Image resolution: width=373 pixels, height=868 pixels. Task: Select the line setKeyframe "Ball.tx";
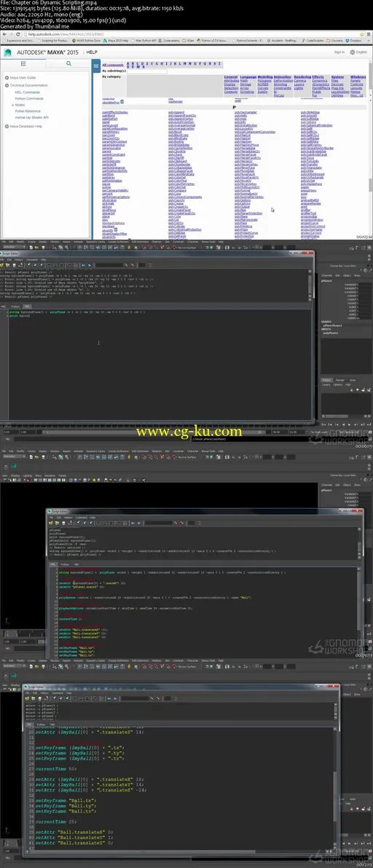[66, 800]
